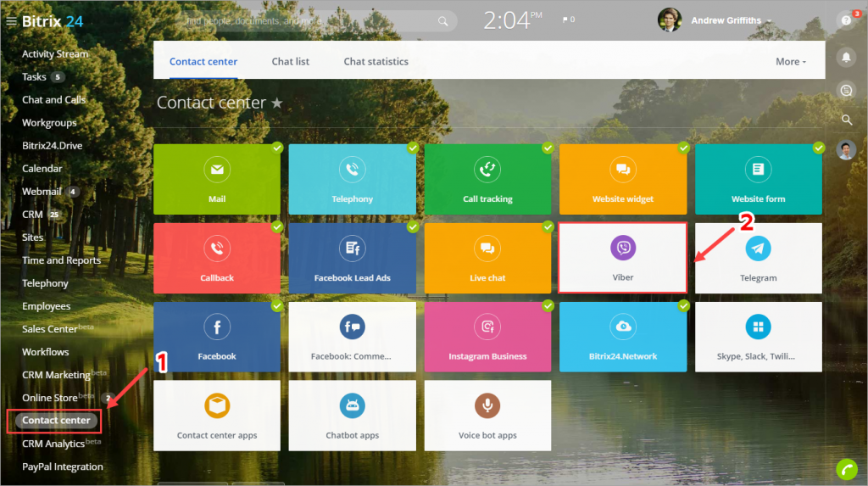Open Bitrix24.Drive in the sidebar
868x486 pixels.
[52, 146]
